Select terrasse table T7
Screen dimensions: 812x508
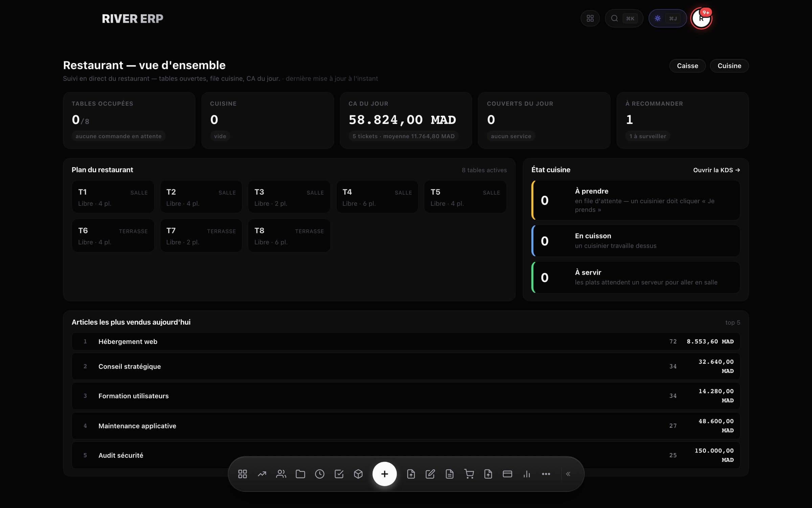(x=201, y=235)
